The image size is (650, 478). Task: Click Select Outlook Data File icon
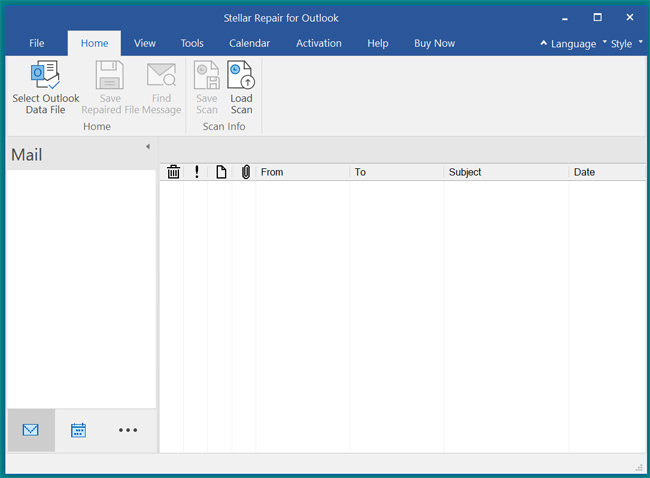click(46, 75)
